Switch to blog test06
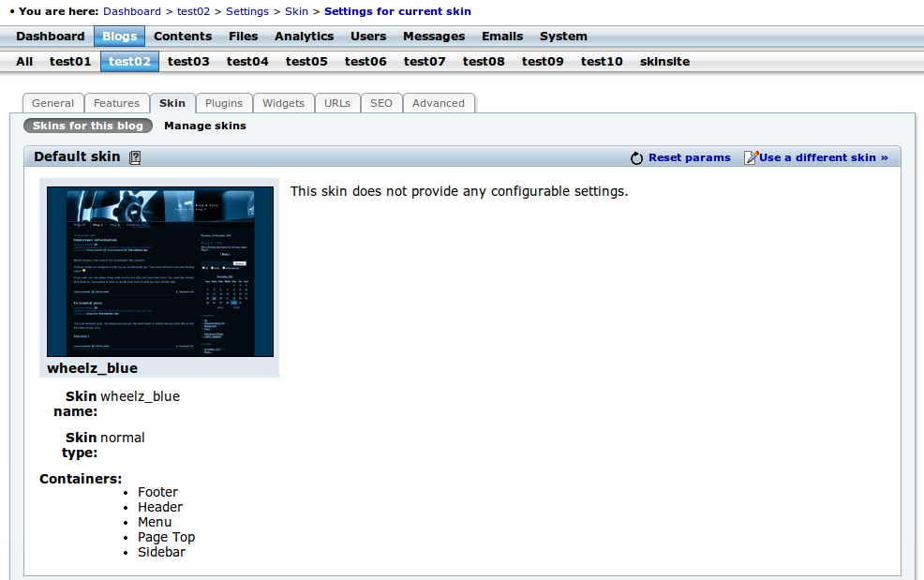924x580 pixels. (365, 61)
